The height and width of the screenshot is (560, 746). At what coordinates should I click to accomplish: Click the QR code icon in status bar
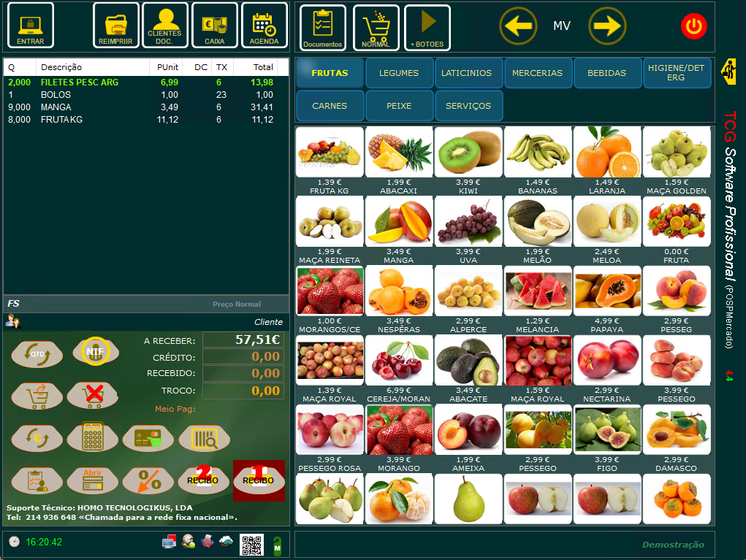point(251,545)
